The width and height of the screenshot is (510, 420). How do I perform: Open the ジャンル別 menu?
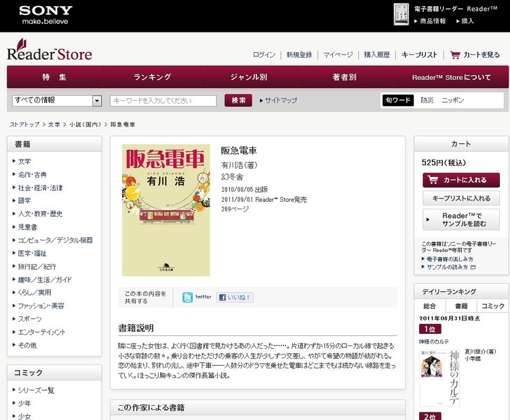(249, 77)
